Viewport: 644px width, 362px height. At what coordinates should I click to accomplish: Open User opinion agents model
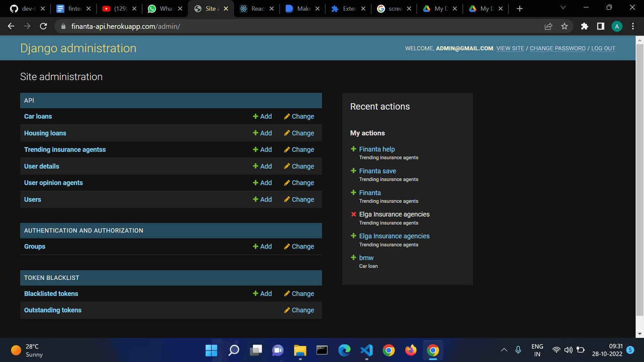coord(53,183)
